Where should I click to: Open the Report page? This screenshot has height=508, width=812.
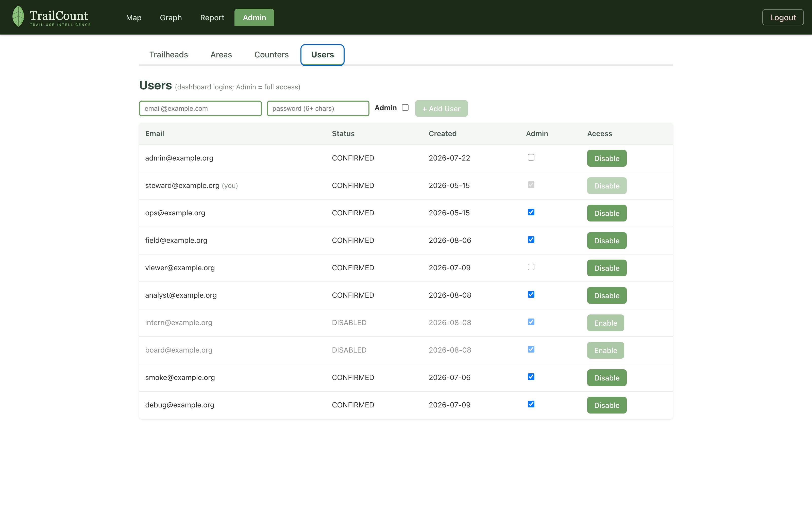pos(212,18)
